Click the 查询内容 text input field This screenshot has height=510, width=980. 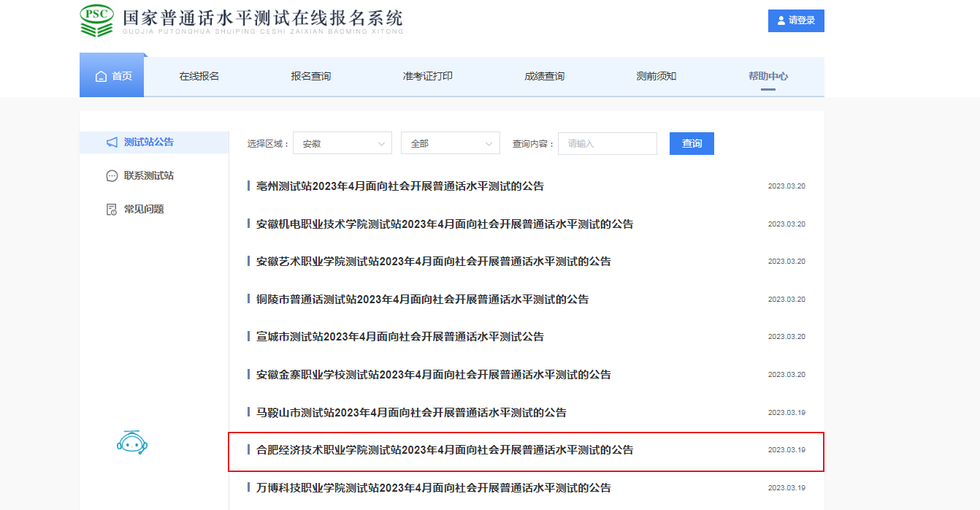(x=607, y=144)
